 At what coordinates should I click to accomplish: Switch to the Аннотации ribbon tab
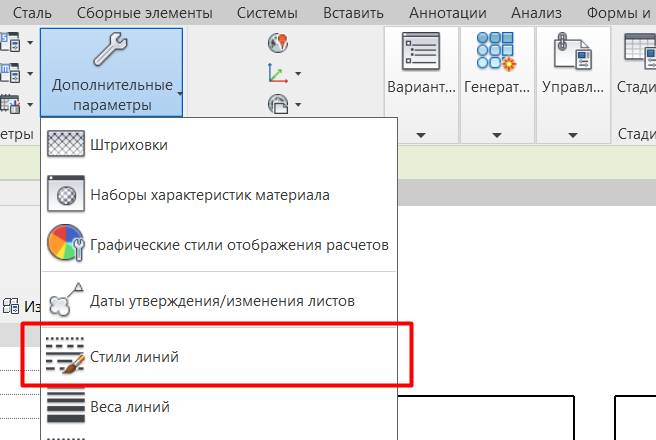click(448, 13)
